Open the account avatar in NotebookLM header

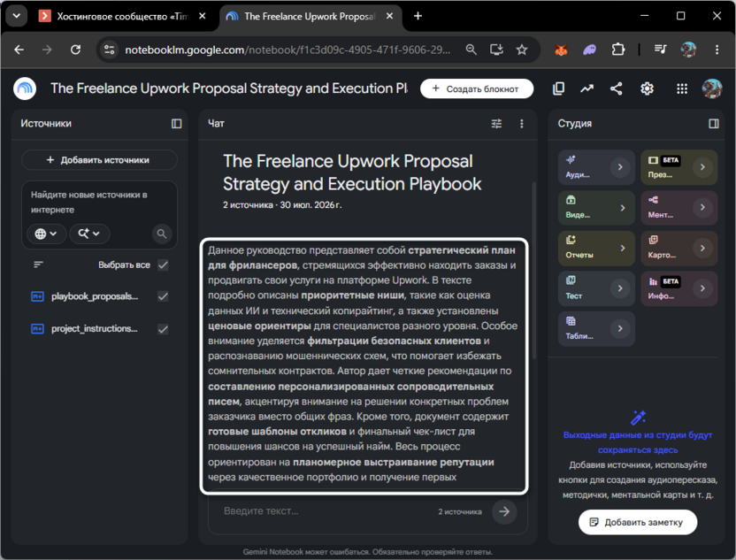click(x=712, y=88)
